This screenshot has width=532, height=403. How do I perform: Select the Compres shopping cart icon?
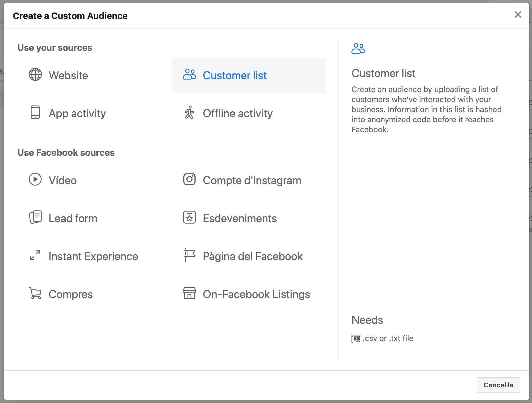35,293
